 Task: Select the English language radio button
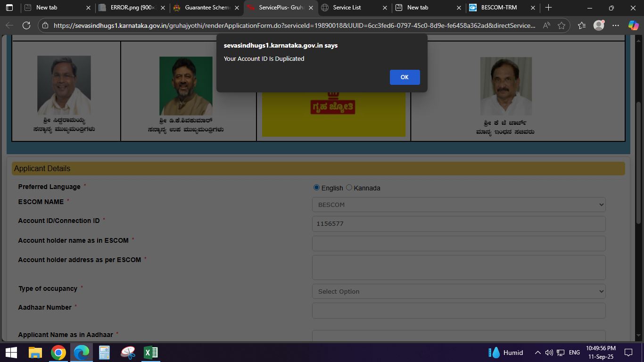[x=316, y=188]
